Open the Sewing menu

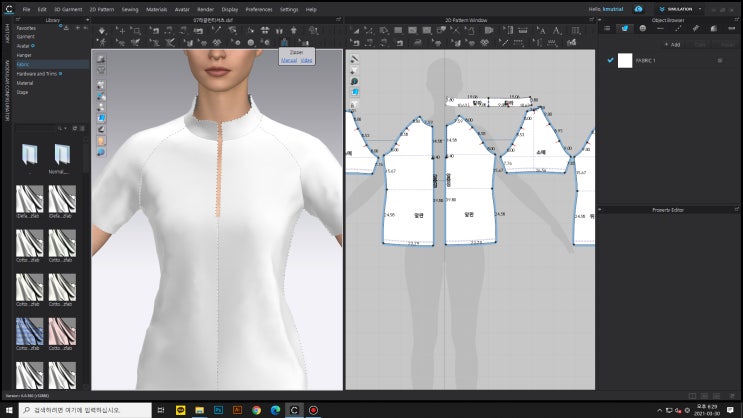[x=129, y=9]
